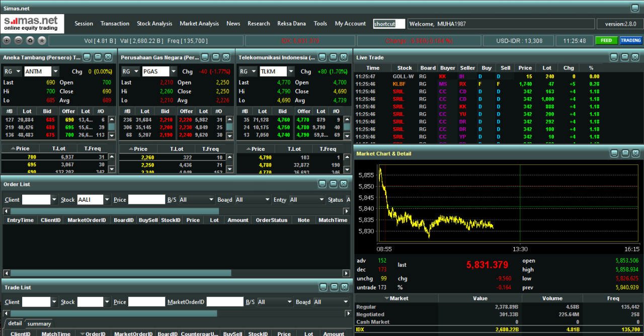
Task: Open the Order List B/S filter dropdown
Action: tap(210, 200)
